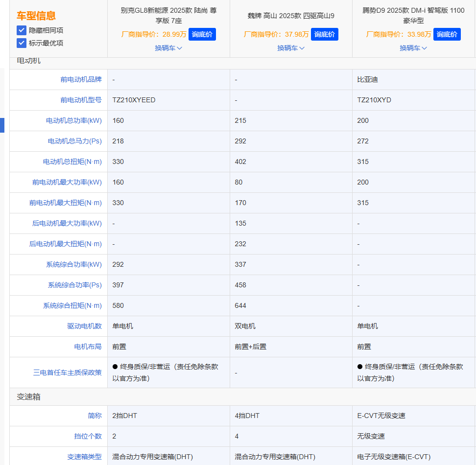Click the 系统综合功率(Ps) row label
Image resolution: width=476 pixels, height=465 pixels.
[74, 285]
